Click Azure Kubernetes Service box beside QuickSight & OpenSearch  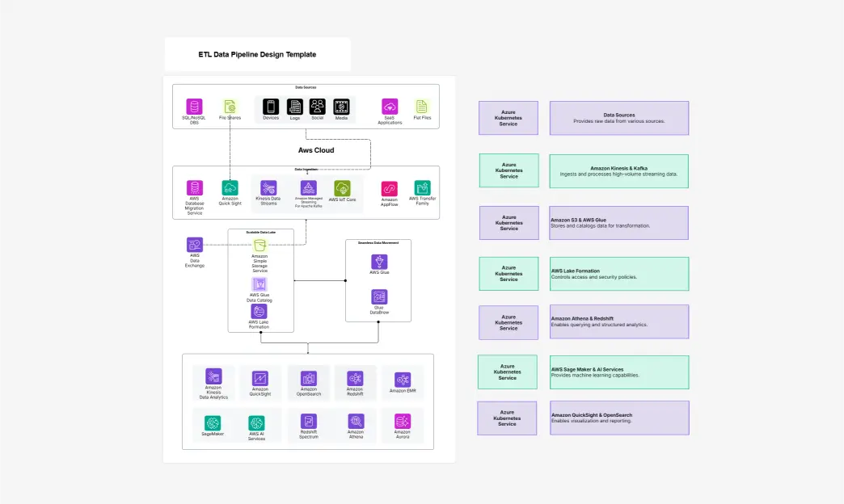tap(507, 418)
